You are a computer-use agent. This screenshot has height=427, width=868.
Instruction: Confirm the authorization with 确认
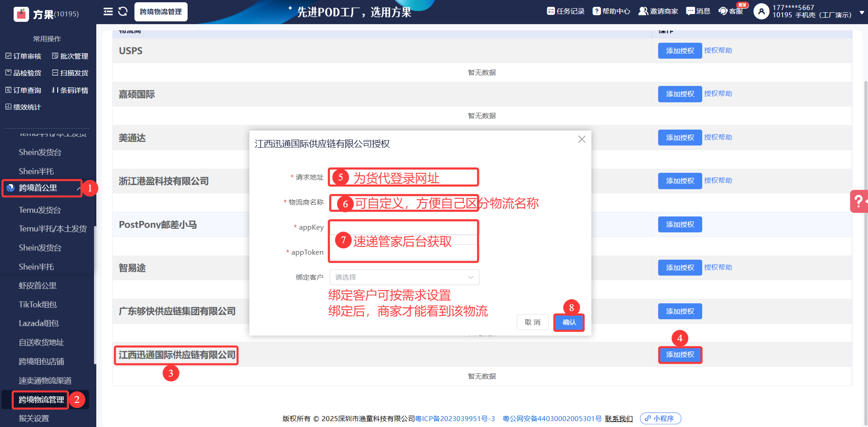[569, 322]
